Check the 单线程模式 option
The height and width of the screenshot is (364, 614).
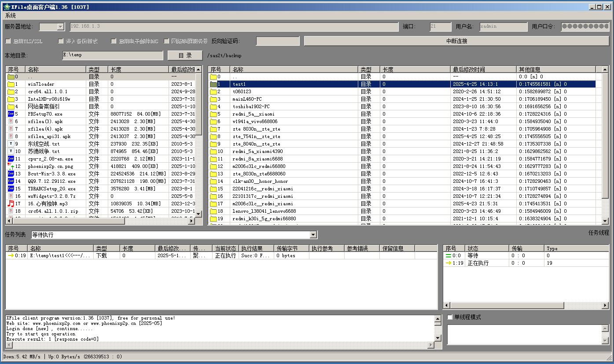450,317
